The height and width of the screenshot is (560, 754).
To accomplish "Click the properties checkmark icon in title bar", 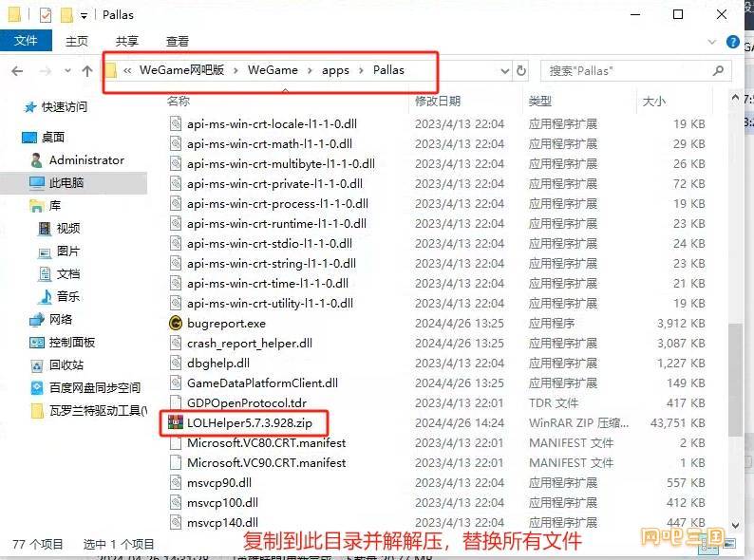I will coord(46,15).
